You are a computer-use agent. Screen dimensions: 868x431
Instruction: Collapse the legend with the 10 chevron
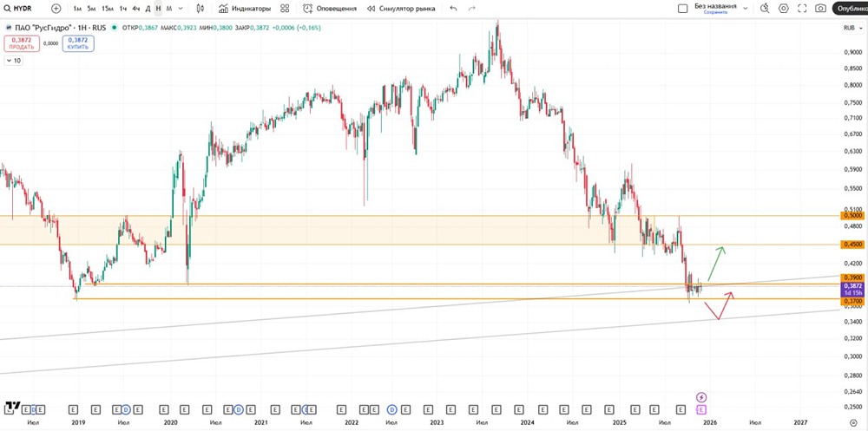(x=14, y=61)
